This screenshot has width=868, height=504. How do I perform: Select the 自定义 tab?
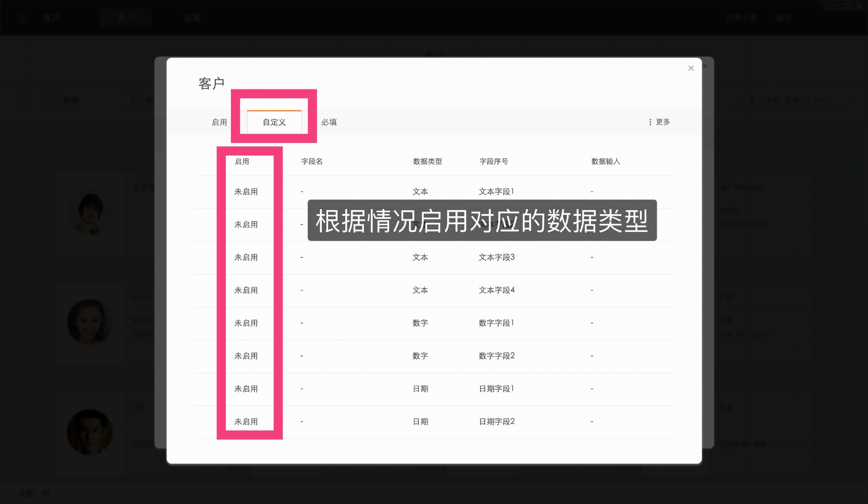point(274,122)
